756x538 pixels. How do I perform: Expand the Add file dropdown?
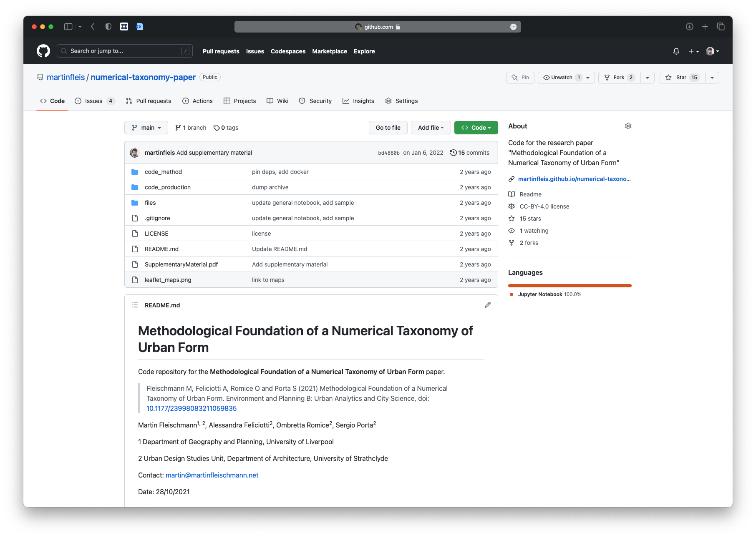pyautogui.click(x=431, y=128)
